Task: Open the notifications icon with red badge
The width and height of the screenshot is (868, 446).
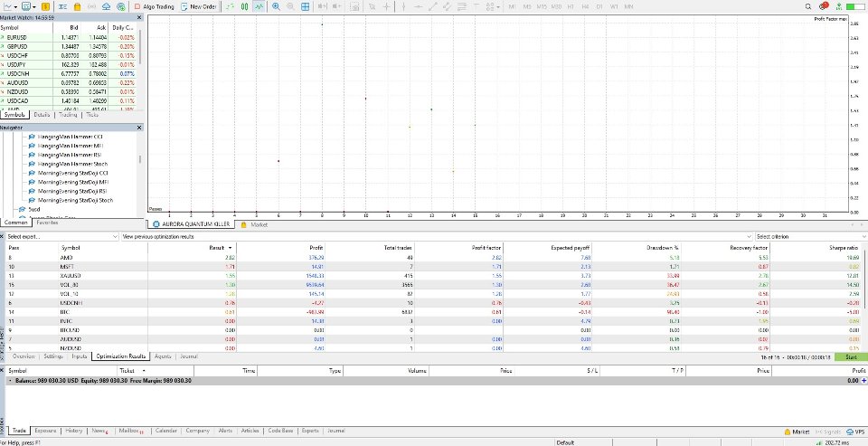Action: click(x=823, y=6)
